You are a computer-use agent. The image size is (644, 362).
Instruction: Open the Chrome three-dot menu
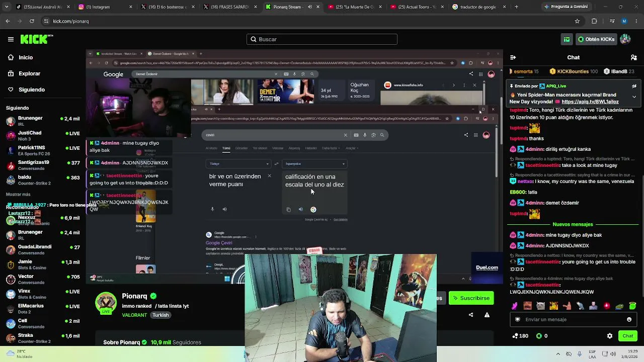point(636,21)
